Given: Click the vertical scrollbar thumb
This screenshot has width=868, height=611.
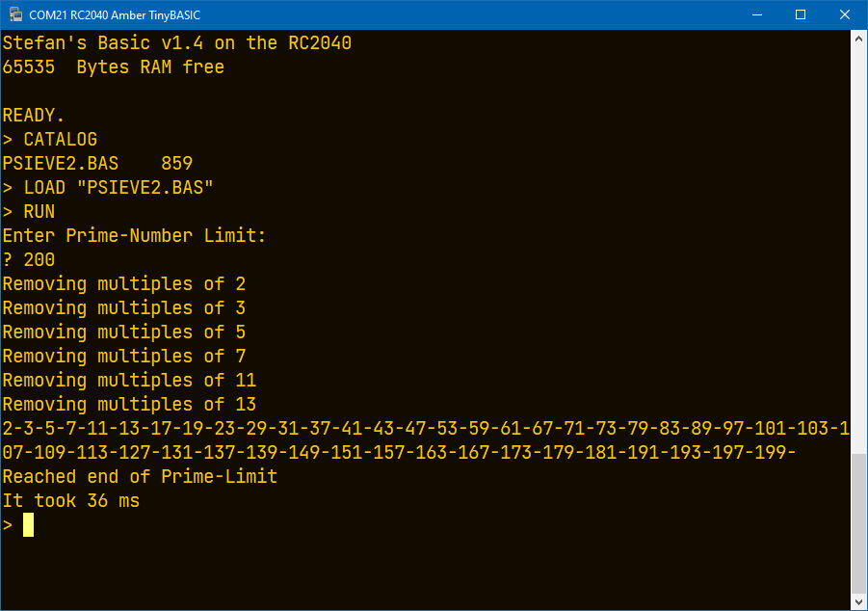Looking at the screenshot, I should coord(858,523).
